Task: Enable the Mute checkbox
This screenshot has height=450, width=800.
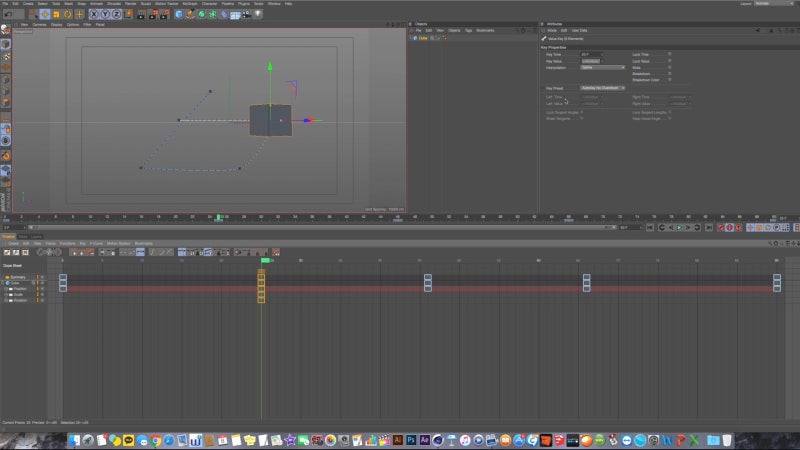Action: coord(669,67)
